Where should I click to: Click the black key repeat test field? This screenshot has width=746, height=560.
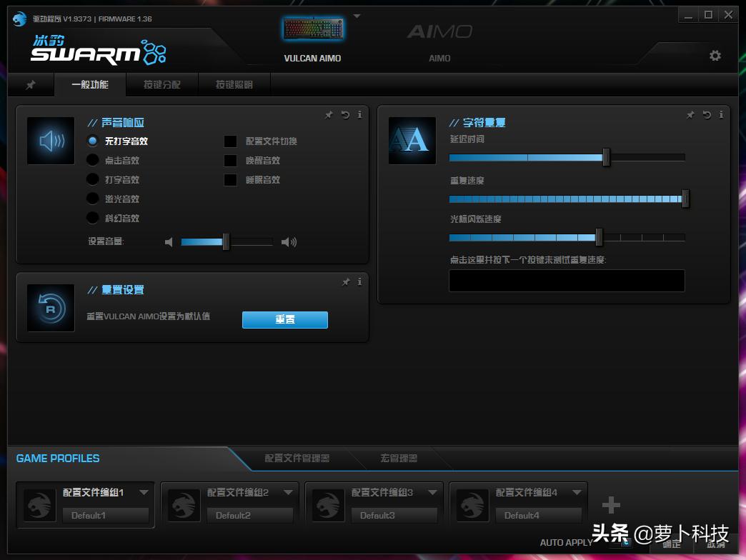coord(566,281)
